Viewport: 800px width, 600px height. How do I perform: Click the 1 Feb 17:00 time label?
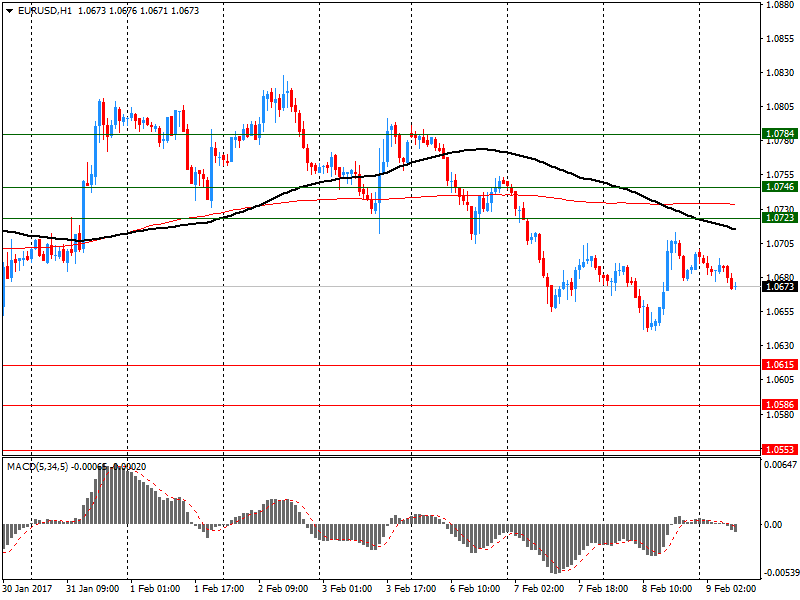pyautogui.click(x=219, y=589)
